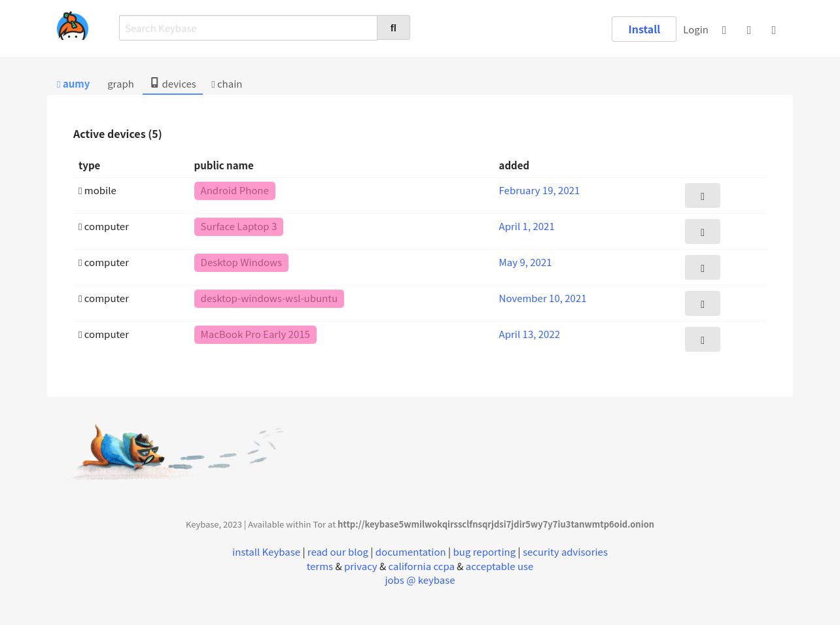Open the aumy profile tab
840x625 pixels.
[x=73, y=84]
